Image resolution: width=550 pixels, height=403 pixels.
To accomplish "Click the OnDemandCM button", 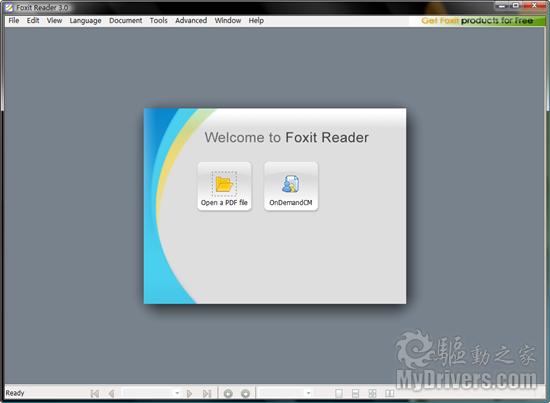I will pyautogui.click(x=291, y=186).
